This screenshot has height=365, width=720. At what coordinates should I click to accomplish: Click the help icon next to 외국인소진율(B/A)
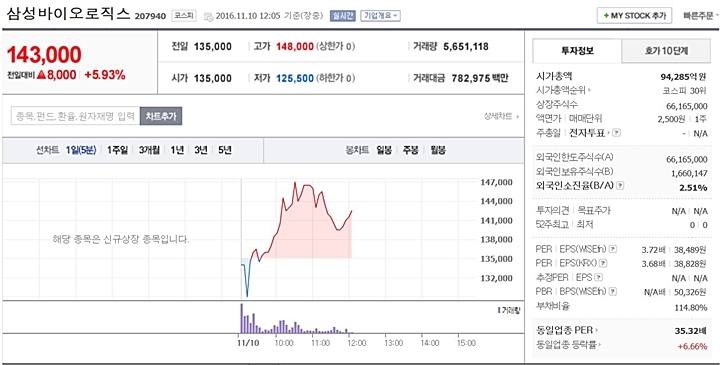[620, 186]
